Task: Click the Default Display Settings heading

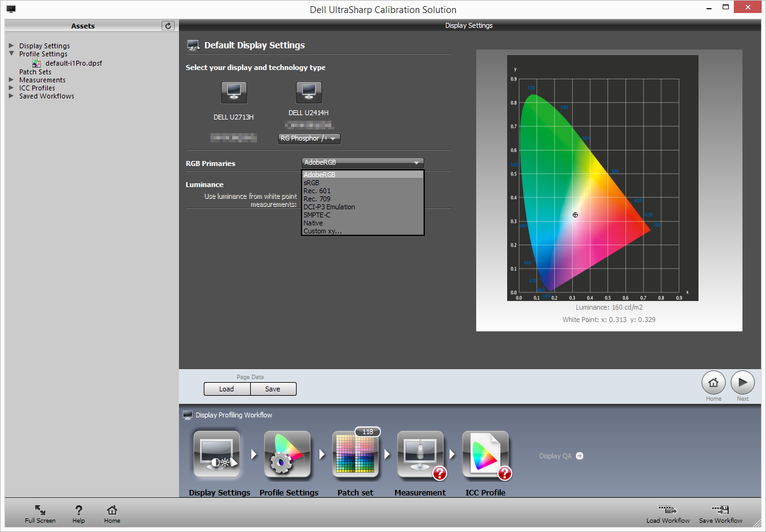Action: point(255,45)
